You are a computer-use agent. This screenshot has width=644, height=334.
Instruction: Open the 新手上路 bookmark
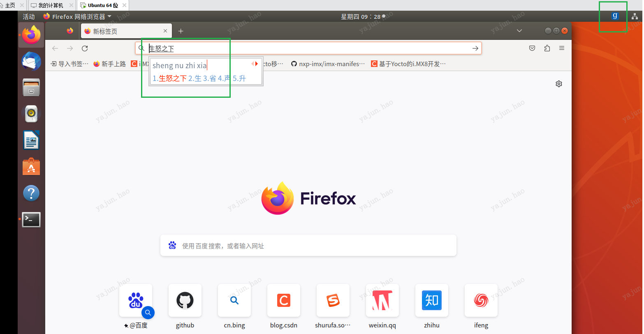click(x=109, y=64)
